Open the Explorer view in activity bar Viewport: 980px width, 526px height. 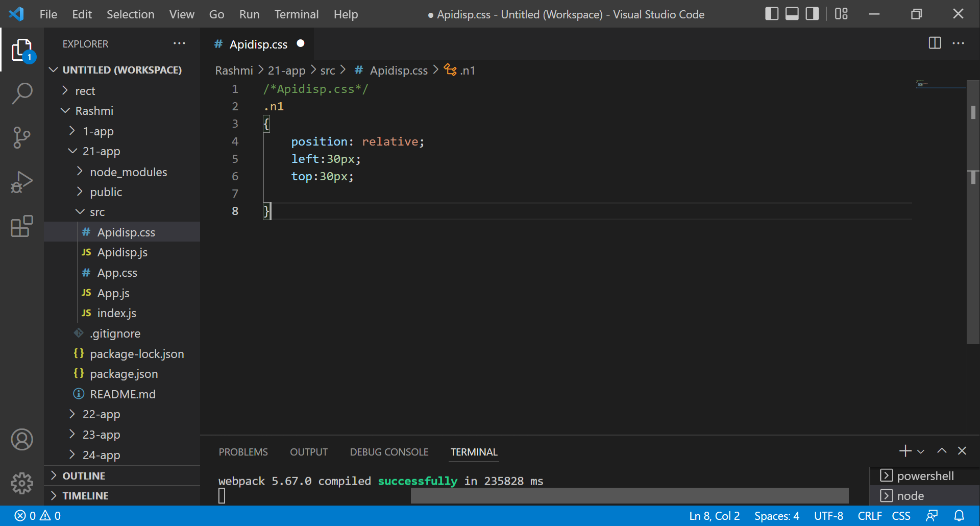point(22,50)
